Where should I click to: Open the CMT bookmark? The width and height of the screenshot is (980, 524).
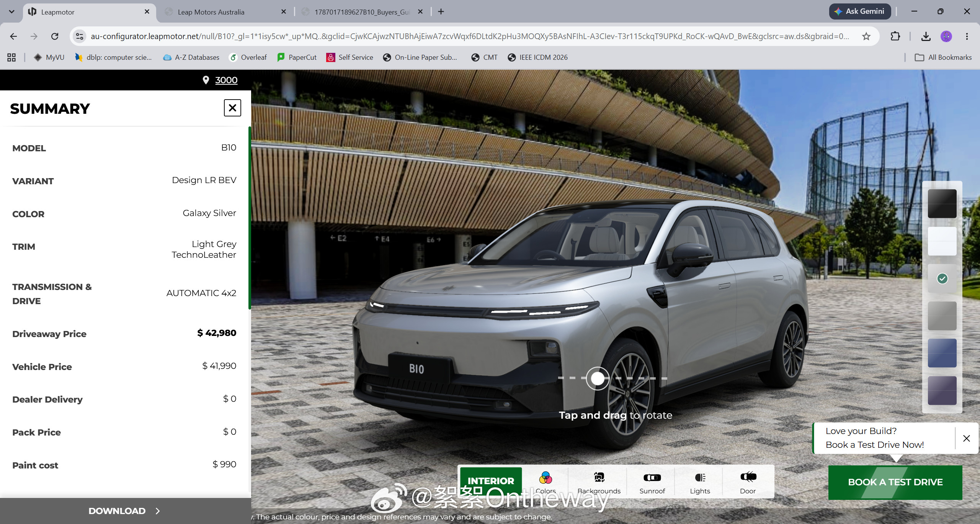485,57
